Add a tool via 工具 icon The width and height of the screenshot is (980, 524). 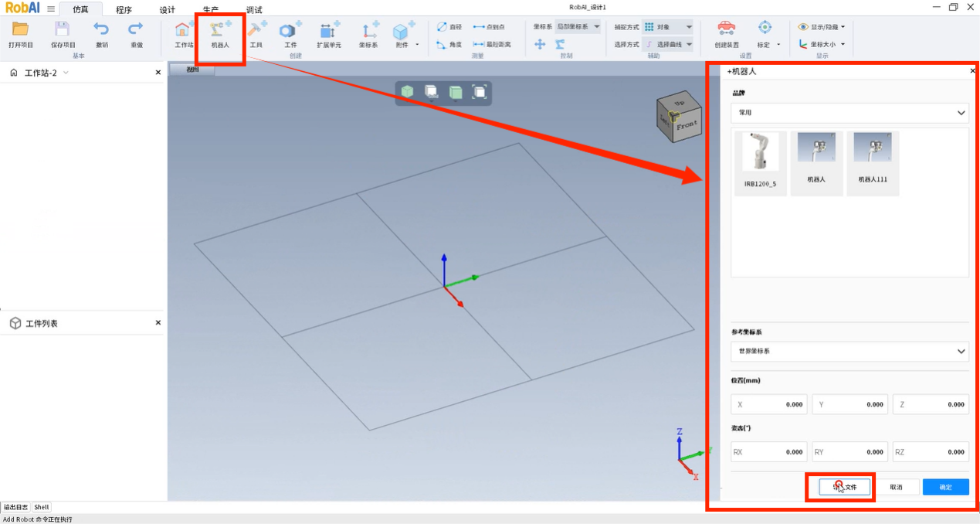coord(256,35)
